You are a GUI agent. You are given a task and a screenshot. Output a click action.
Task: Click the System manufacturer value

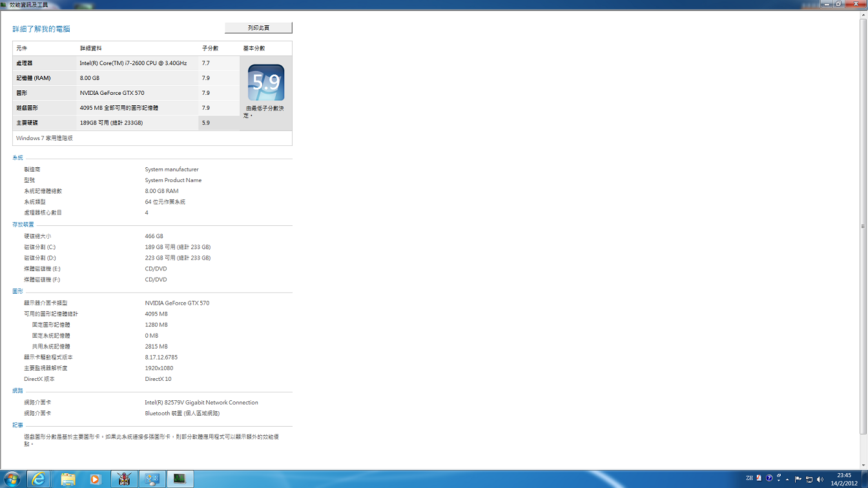[172, 170]
